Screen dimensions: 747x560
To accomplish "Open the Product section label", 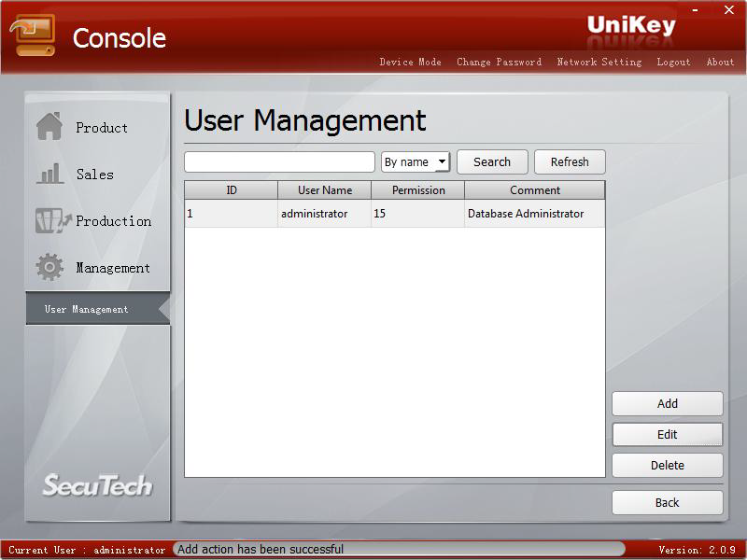I will pos(102,128).
